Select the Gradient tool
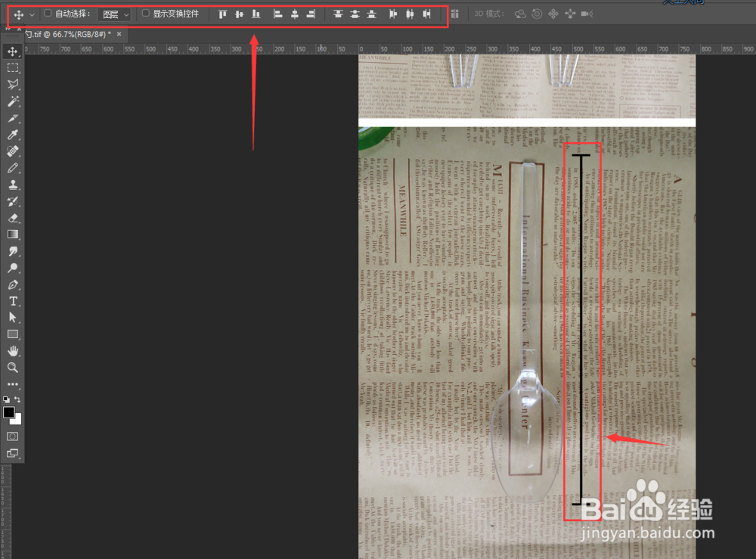This screenshot has width=756, height=559. coord(13,234)
